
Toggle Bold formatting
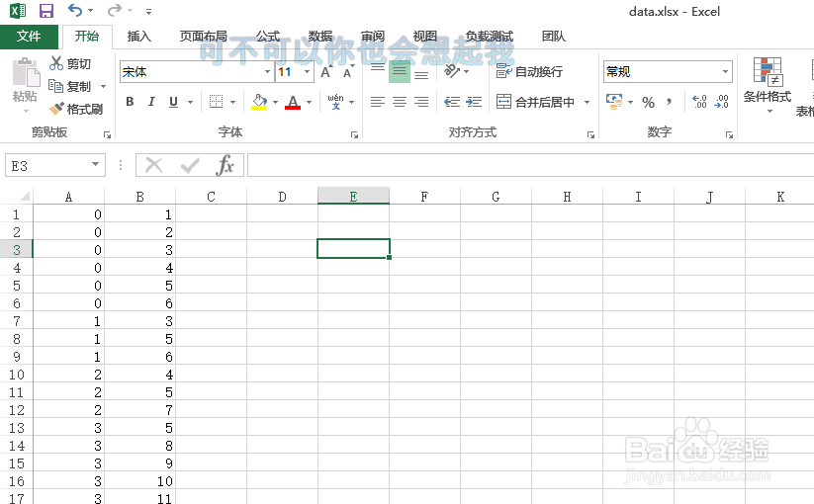pyautogui.click(x=130, y=102)
